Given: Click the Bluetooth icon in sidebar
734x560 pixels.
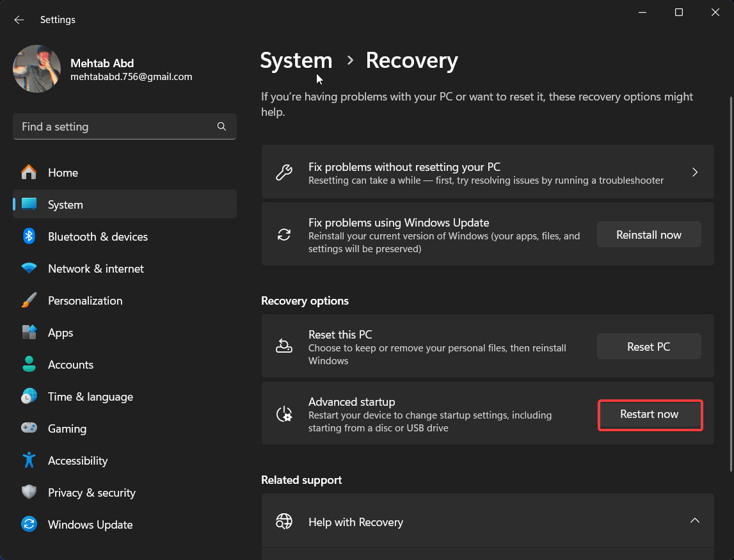Looking at the screenshot, I should click(x=29, y=236).
